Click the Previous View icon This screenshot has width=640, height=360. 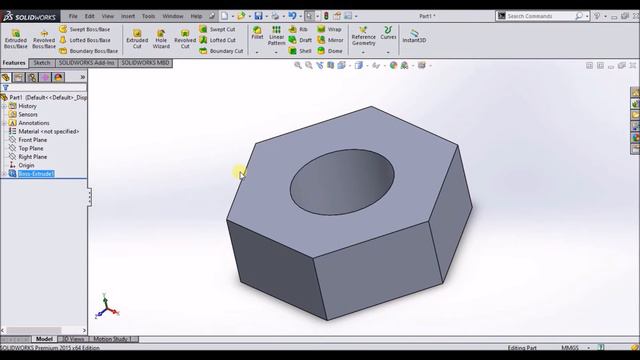320,65
